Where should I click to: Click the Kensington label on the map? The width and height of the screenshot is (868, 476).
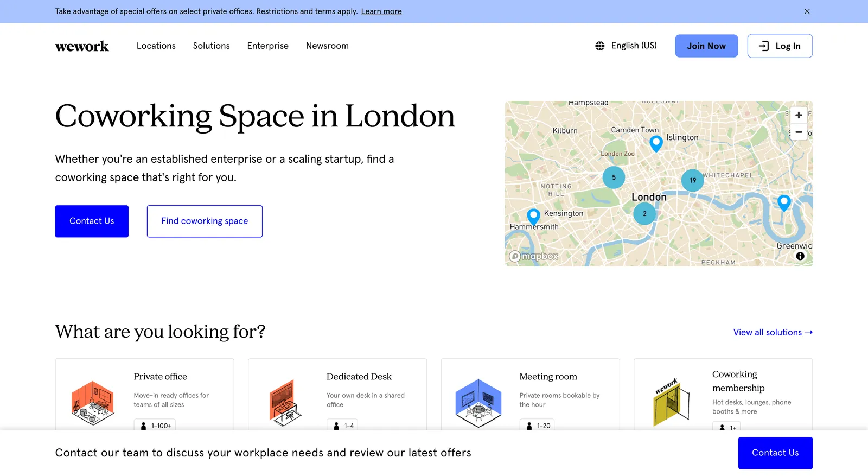(x=564, y=213)
